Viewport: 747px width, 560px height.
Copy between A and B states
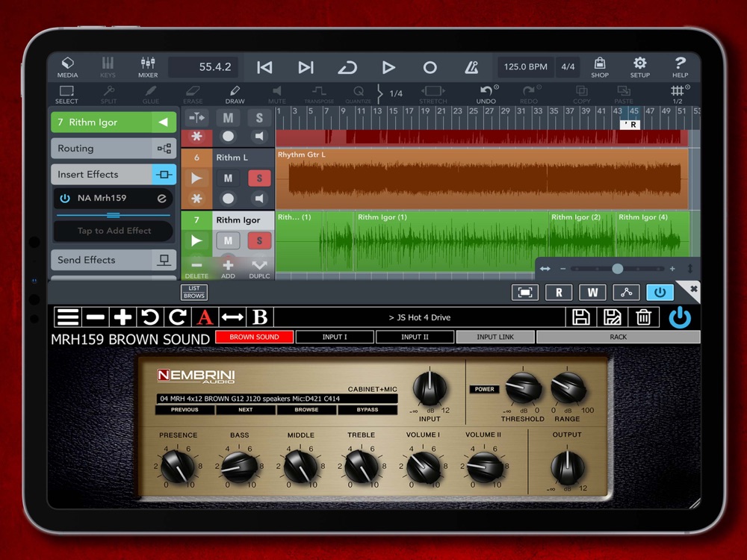(232, 317)
